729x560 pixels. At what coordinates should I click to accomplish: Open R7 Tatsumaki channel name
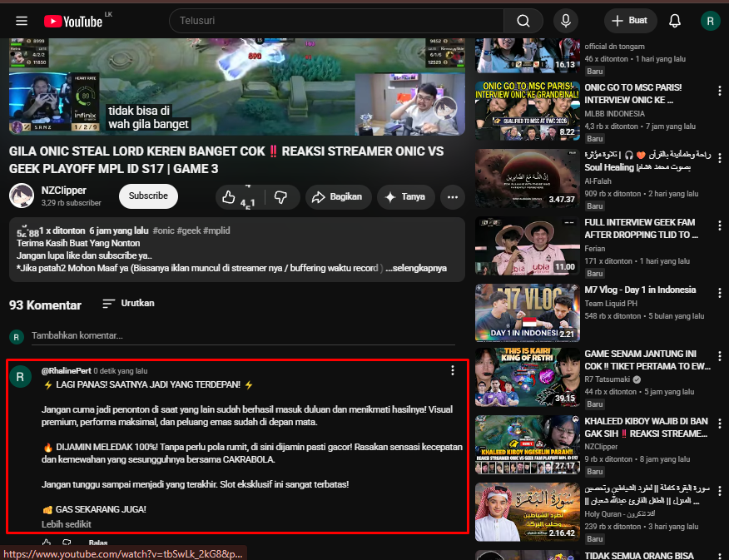pyautogui.click(x=607, y=379)
